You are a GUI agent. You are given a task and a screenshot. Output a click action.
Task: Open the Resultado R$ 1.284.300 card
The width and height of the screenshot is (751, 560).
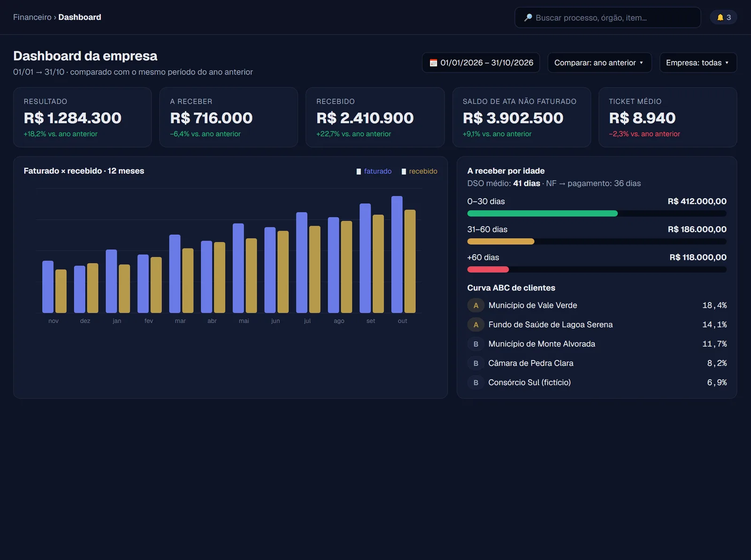[82, 117]
